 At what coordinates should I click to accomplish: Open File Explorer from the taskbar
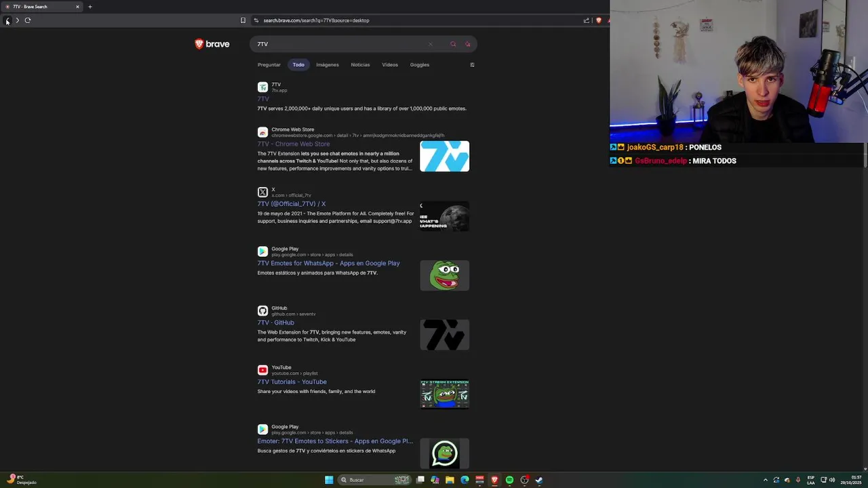(x=450, y=480)
